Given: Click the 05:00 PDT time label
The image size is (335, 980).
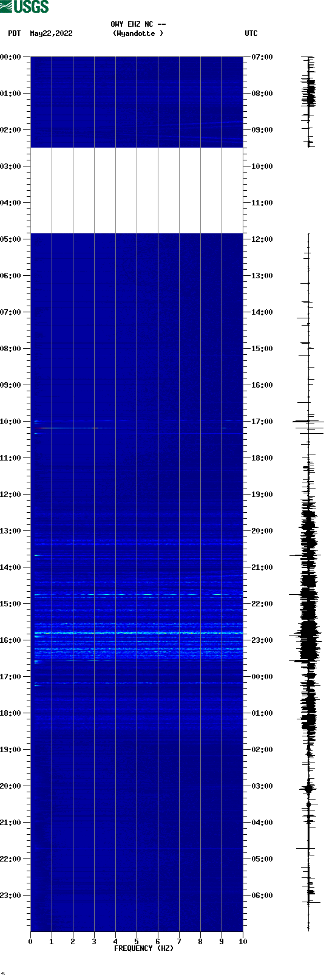Looking at the screenshot, I should click(11, 239).
